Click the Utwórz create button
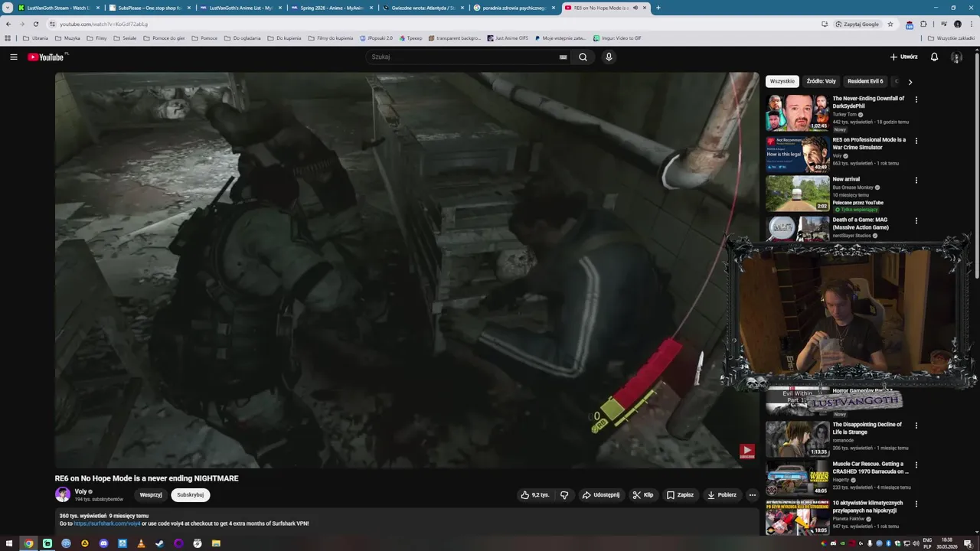Screen dimensions: 980x551 point(903,57)
